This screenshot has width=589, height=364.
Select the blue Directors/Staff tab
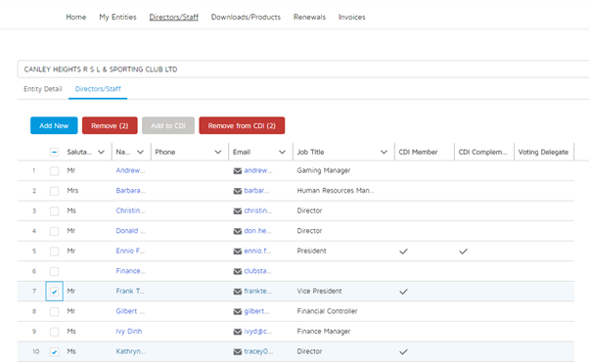pyautogui.click(x=98, y=89)
